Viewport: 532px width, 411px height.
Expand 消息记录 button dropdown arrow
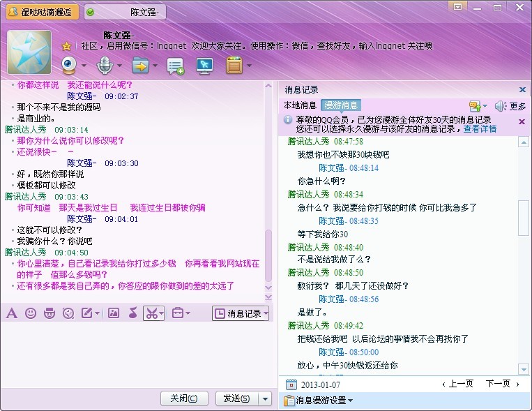click(266, 313)
